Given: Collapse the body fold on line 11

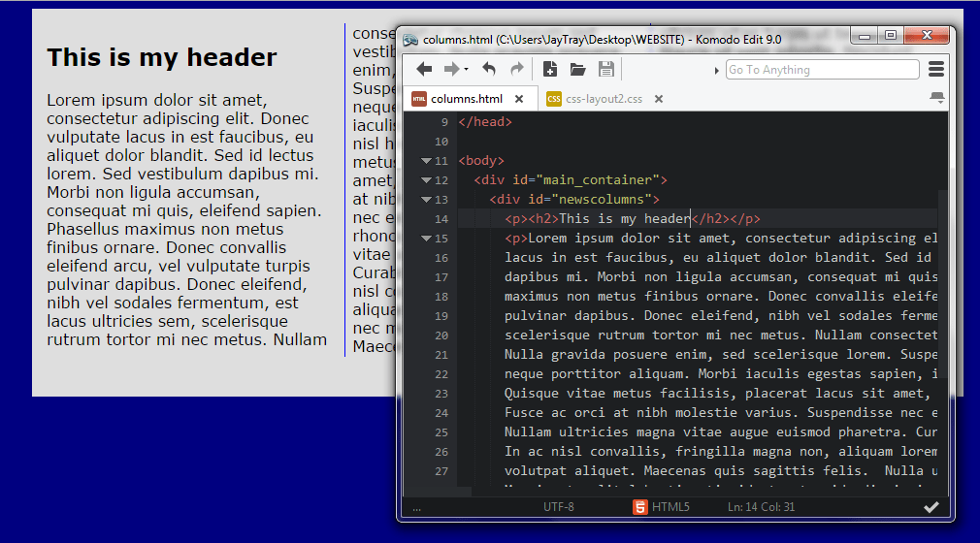Looking at the screenshot, I should pos(426,161).
